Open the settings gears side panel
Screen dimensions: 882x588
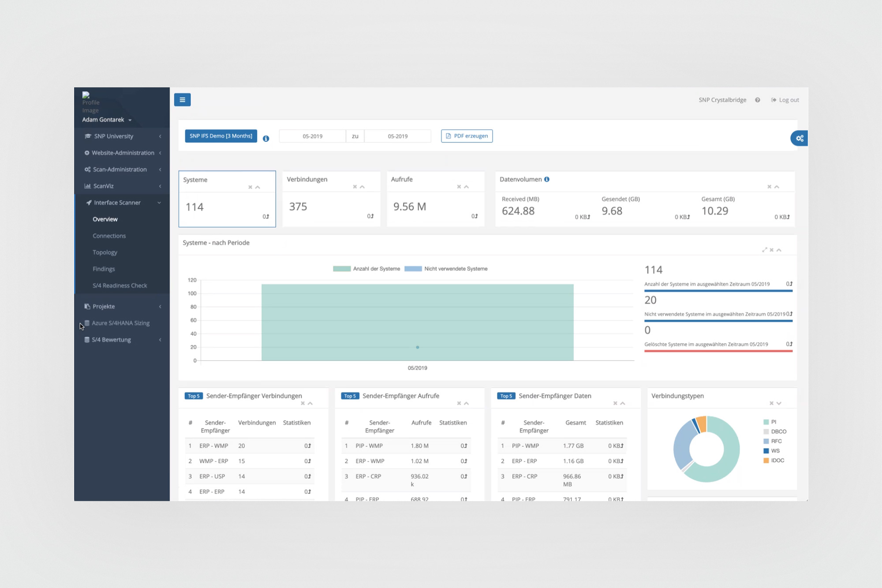coord(799,139)
